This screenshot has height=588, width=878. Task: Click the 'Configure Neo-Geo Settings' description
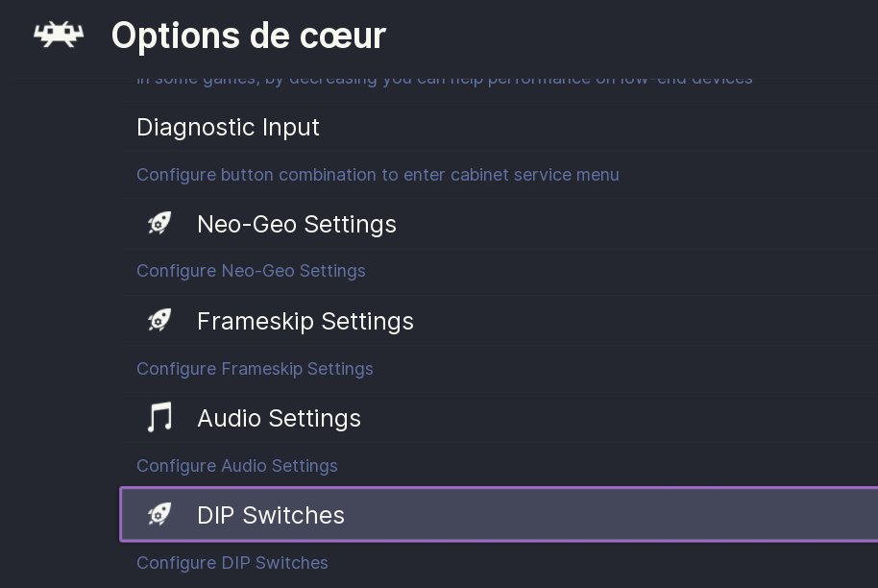[251, 271]
